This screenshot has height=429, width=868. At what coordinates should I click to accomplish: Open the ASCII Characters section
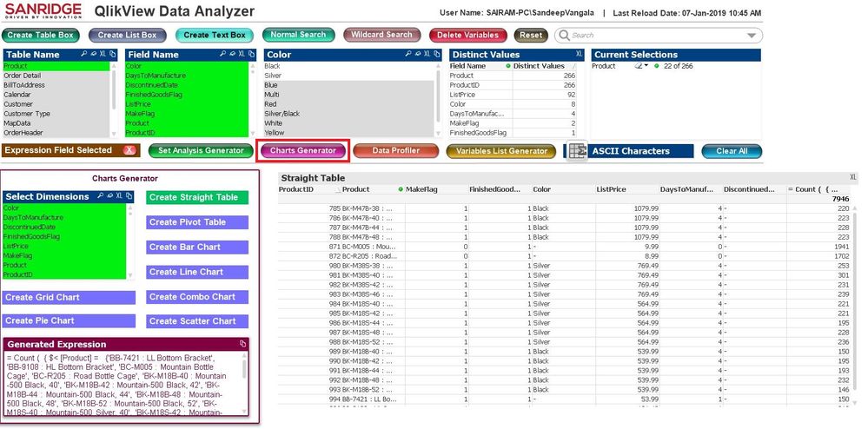(x=639, y=151)
